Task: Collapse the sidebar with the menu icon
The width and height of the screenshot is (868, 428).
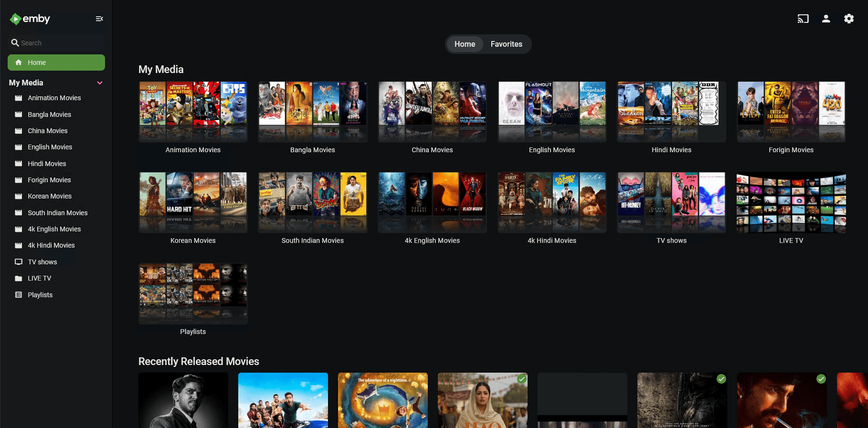Action: click(99, 19)
